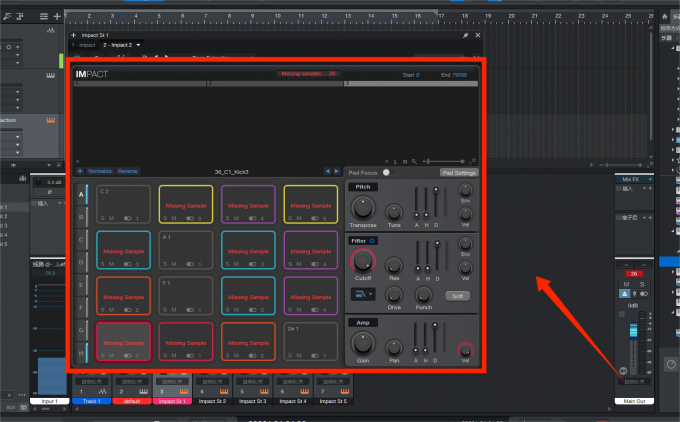Viewport: 680px width, 422px height.
Task: Click the C 2 pad
Action: click(124, 204)
